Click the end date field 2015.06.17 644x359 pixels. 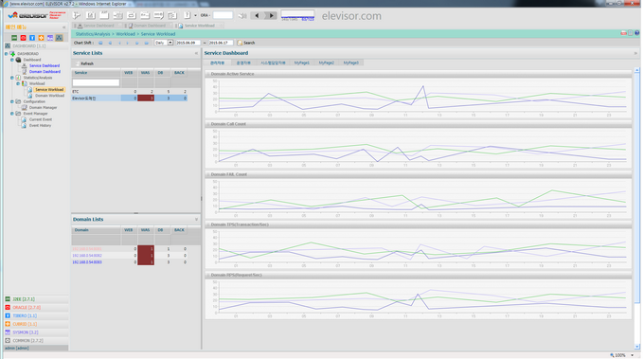coord(221,43)
